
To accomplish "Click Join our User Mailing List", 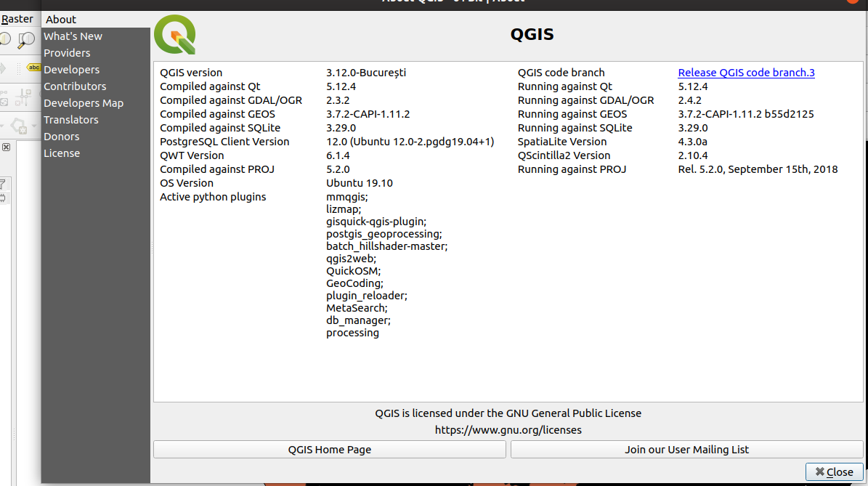I will [x=686, y=450].
